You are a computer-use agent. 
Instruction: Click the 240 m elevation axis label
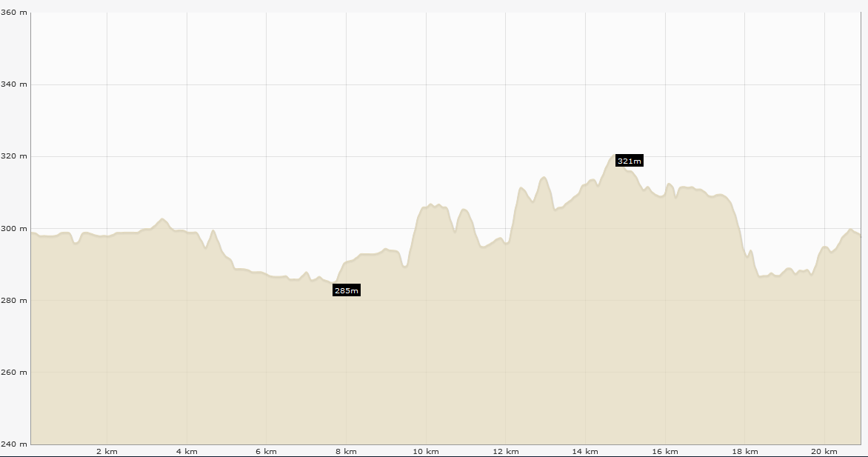point(14,444)
